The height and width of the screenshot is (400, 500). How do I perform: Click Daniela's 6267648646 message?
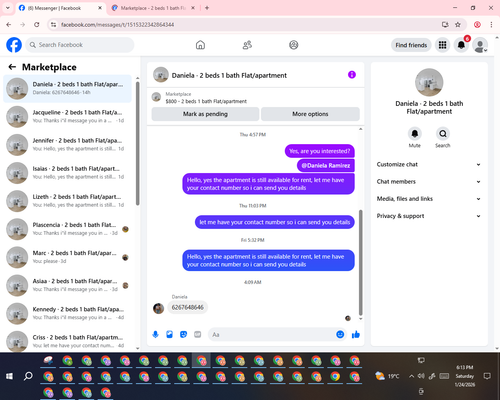pos(188,307)
